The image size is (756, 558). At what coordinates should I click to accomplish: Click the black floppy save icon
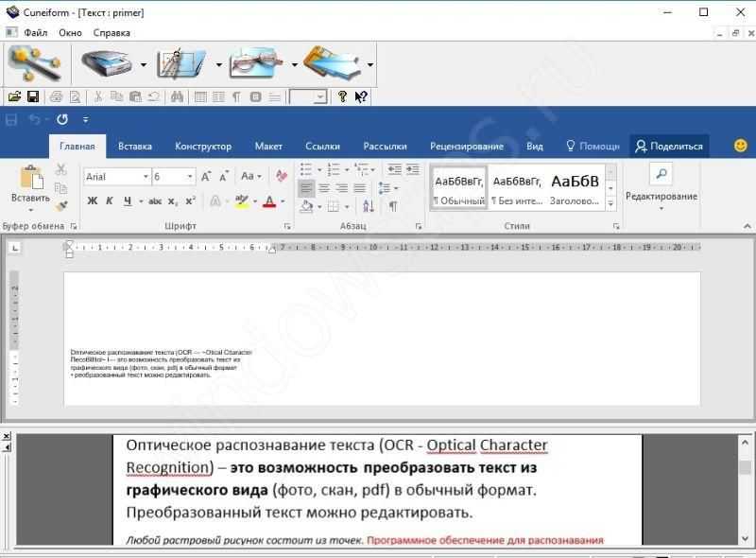point(33,96)
